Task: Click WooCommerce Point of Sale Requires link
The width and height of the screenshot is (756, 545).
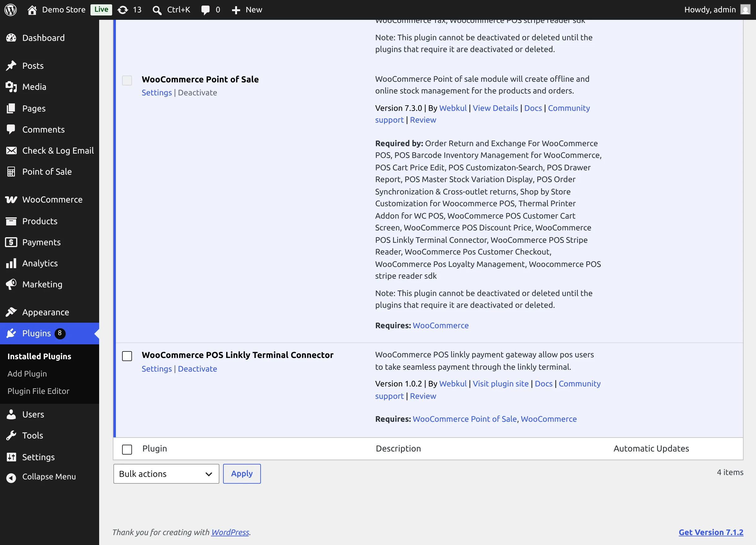Action: [x=441, y=325]
